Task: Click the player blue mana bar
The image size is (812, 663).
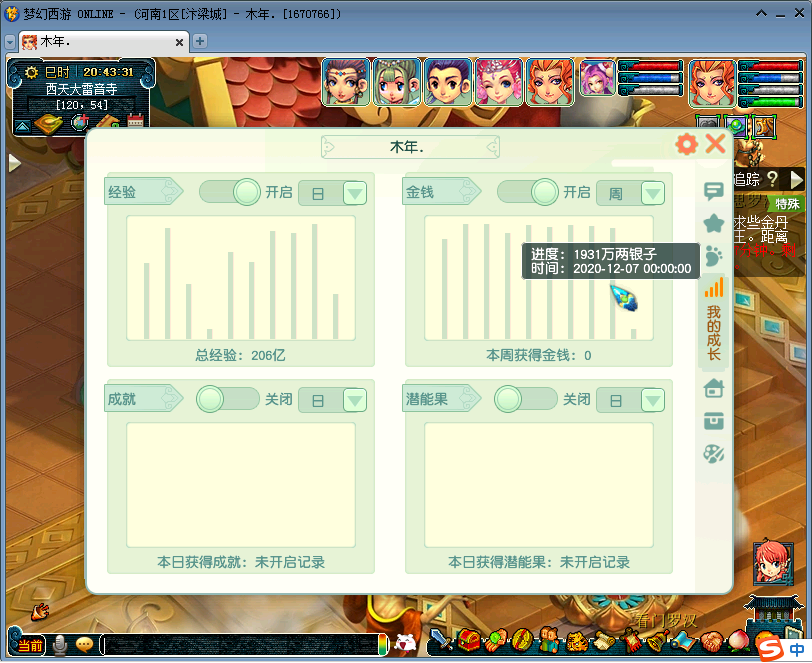Action: coord(770,78)
